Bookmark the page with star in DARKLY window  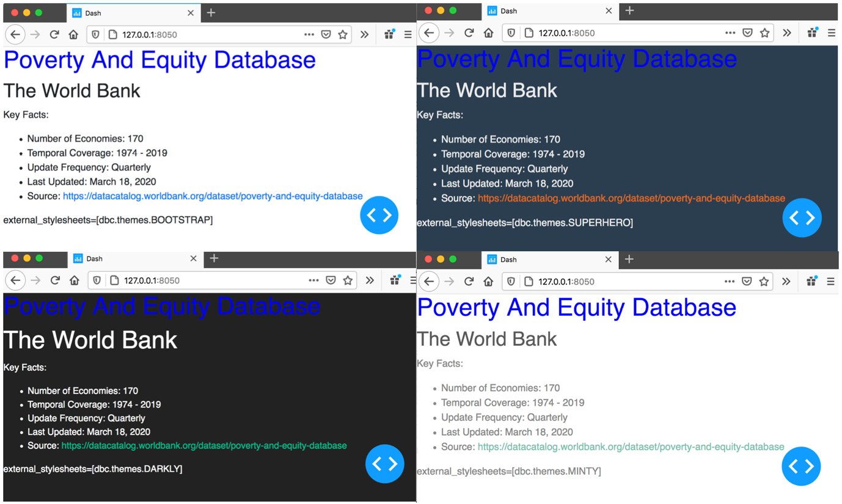pyautogui.click(x=348, y=281)
